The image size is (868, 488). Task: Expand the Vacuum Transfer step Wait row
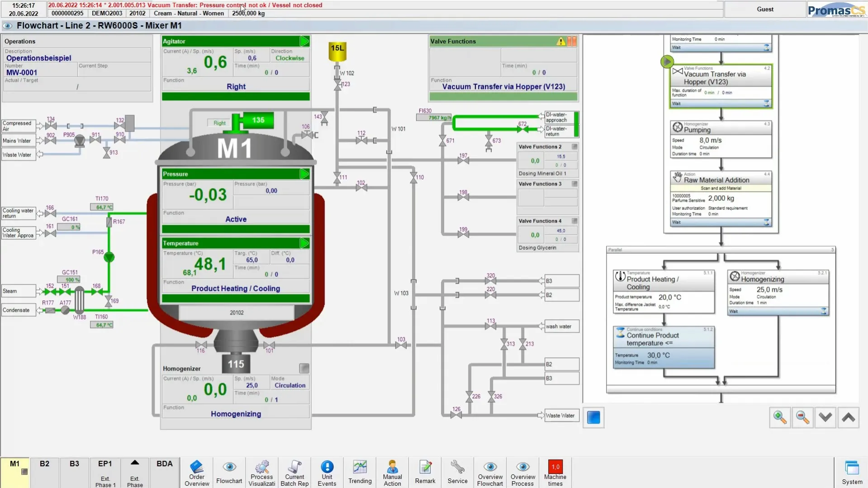766,104
